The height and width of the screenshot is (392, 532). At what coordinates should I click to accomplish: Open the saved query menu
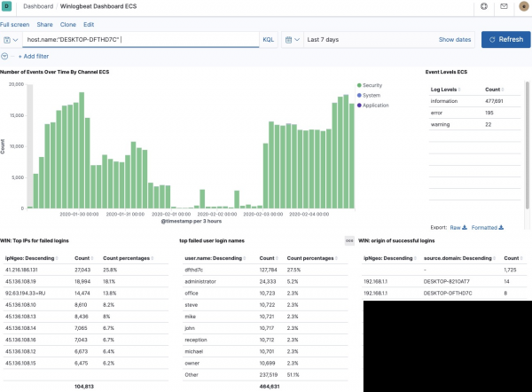[x=10, y=40]
